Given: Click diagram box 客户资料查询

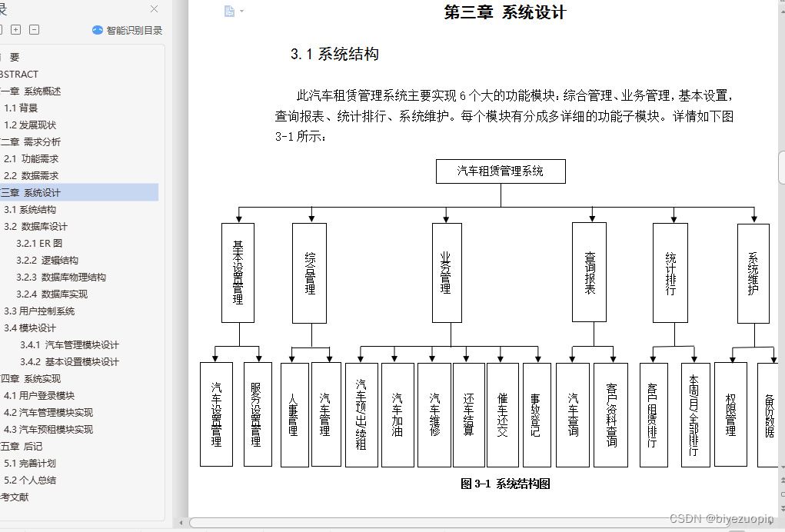Looking at the screenshot, I should coord(610,415).
